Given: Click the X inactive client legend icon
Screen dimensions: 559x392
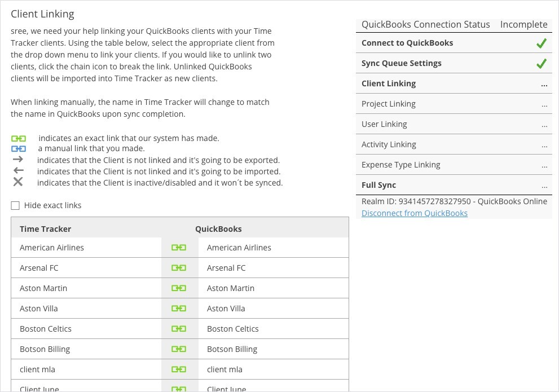Looking at the screenshot, I should pyautogui.click(x=18, y=182).
